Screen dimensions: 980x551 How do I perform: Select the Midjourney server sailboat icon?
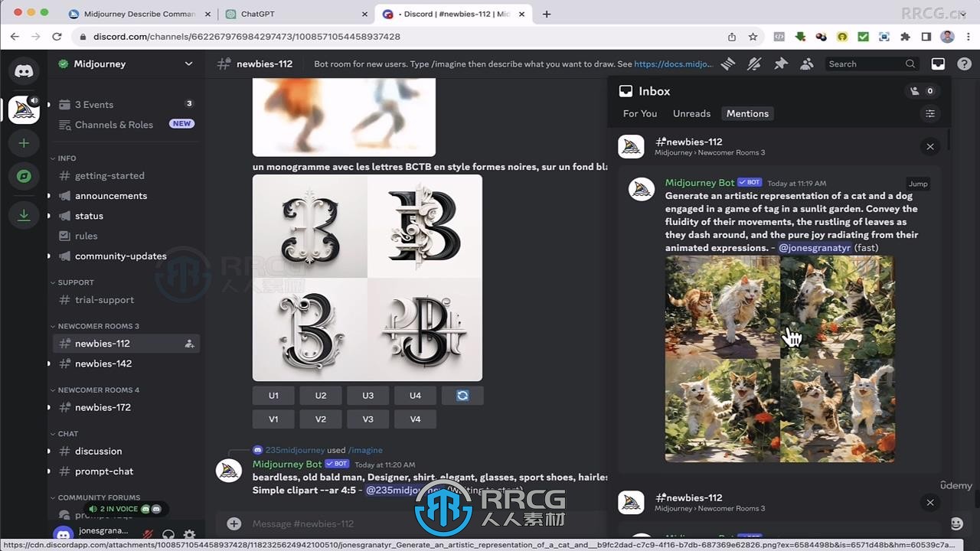pyautogui.click(x=24, y=109)
